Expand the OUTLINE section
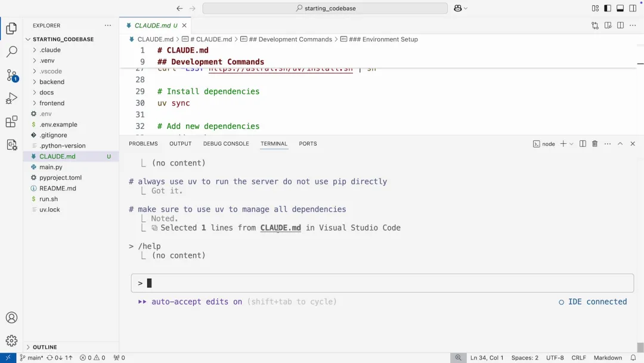This screenshot has height=363, width=644. click(45, 347)
